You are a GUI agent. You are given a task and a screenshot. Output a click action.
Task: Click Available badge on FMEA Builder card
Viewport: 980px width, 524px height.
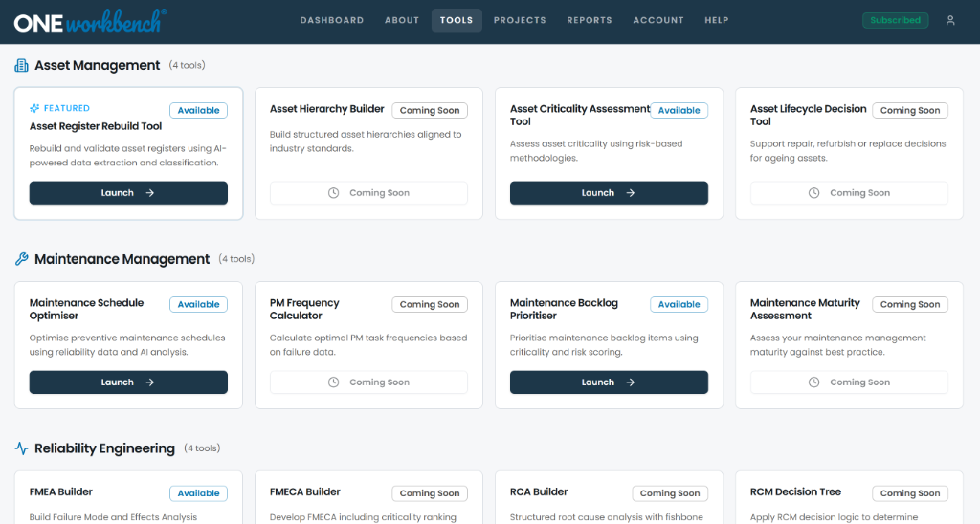199,493
